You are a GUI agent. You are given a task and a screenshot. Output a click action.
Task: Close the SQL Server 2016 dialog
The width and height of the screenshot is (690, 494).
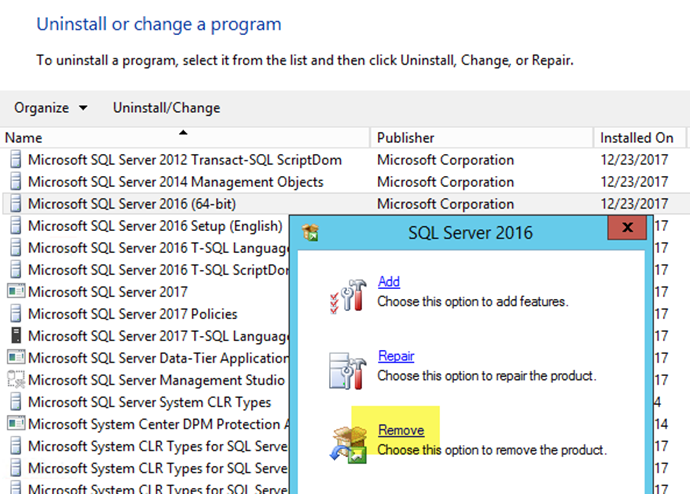pyautogui.click(x=627, y=227)
